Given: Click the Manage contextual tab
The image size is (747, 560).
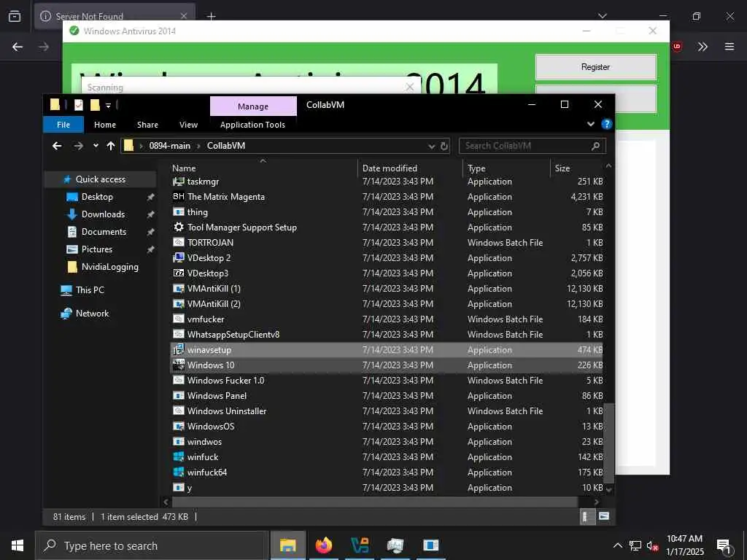Looking at the screenshot, I should click(x=253, y=106).
